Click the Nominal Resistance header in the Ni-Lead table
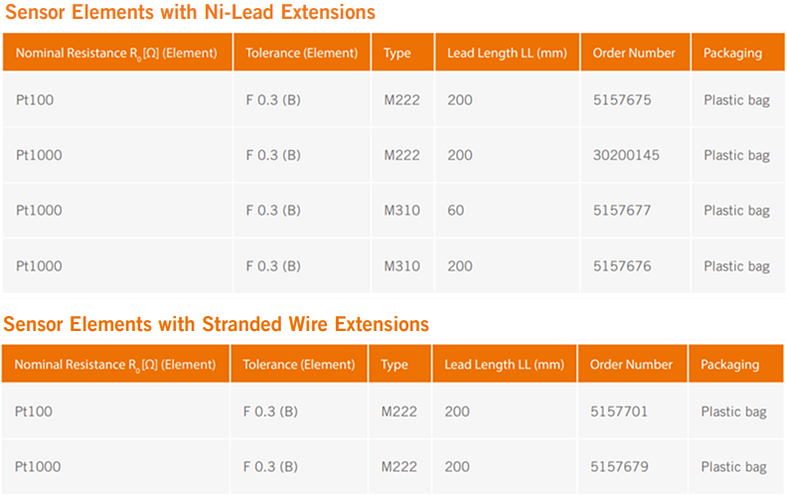Image resolution: width=787 pixels, height=496 pixels. pyautogui.click(x=115, y=53)
